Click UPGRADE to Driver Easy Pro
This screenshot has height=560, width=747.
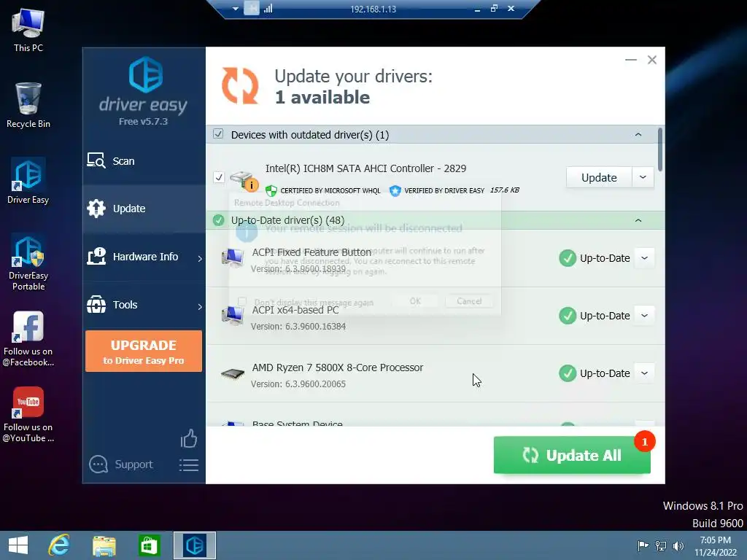(144, 351)
